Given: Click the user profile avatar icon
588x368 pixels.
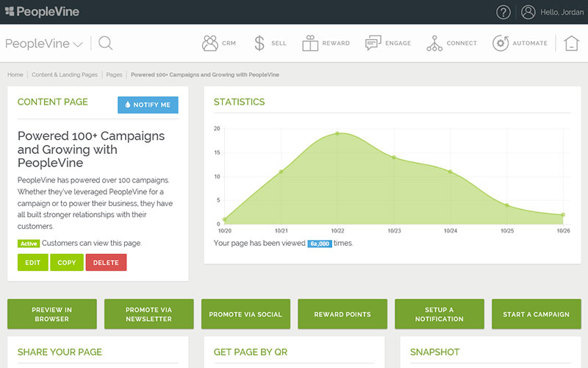Looking at the screenshot, I should tap(528, 12).
